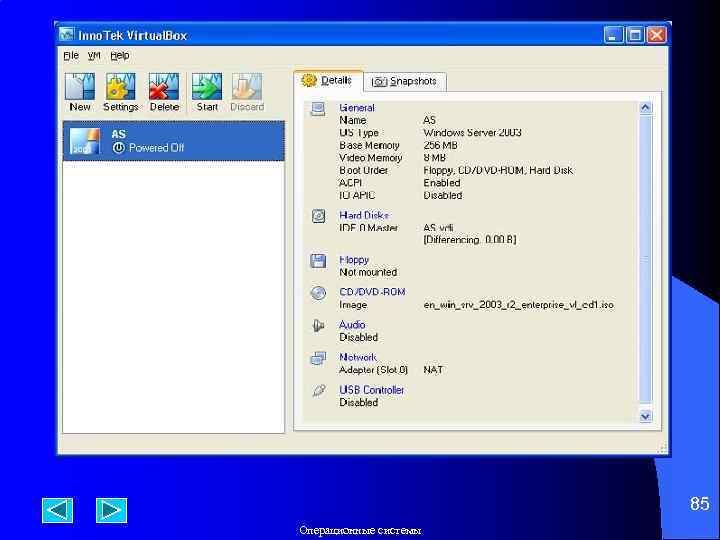This screenshot has height=540, width=720.
Task: Click the details scrollbar down arrow
Action: click(645, 416)
